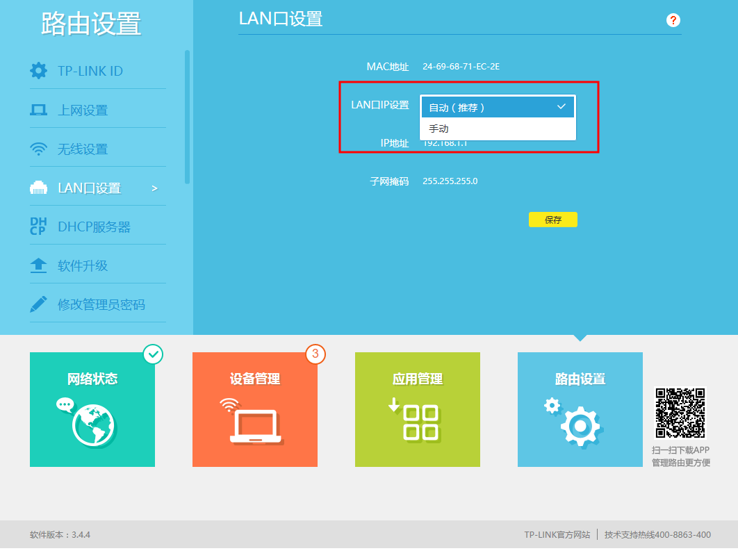Click the 软件版本：3.4.4 text

coord(60,534)
